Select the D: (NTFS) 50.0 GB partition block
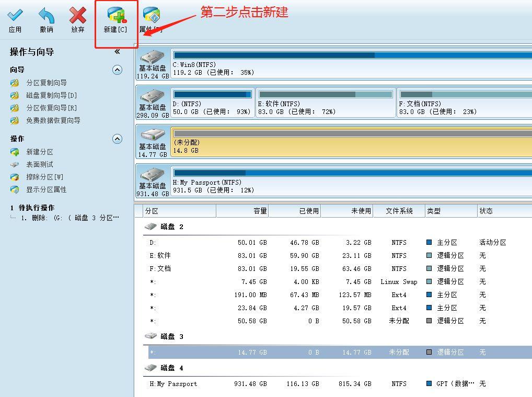The width and height of the screenshot is (532, 397). tap(212, 103)
